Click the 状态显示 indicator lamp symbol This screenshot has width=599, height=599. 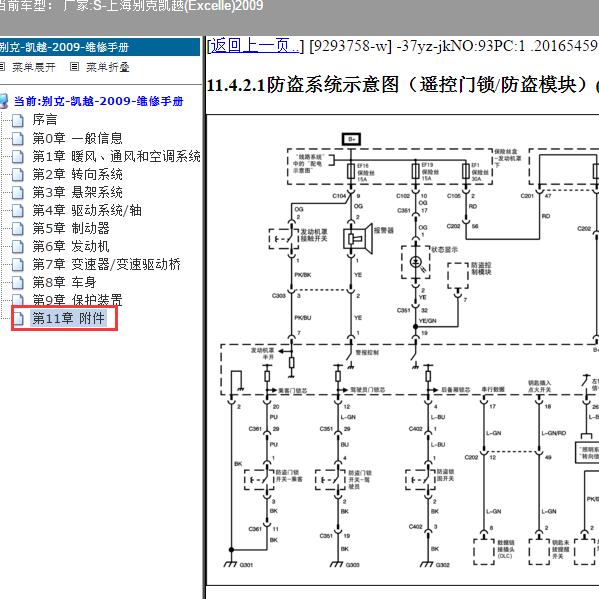[x=416, y=262]
